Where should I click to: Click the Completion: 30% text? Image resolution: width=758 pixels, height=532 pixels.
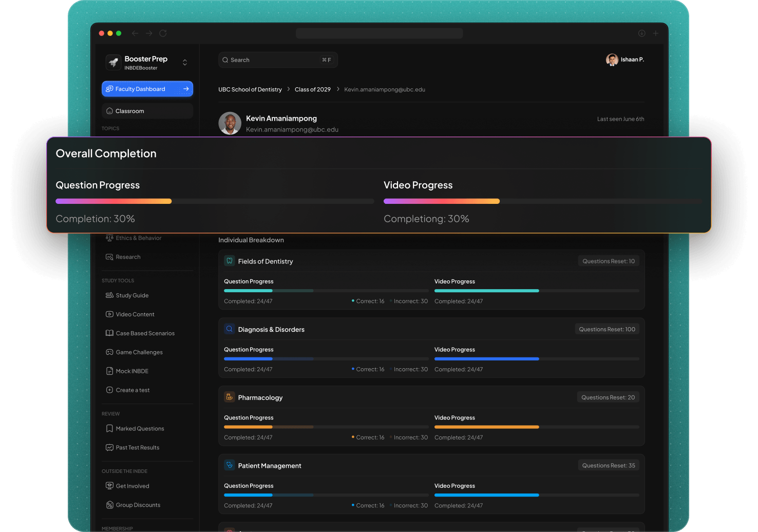click(x=96, y=219)
